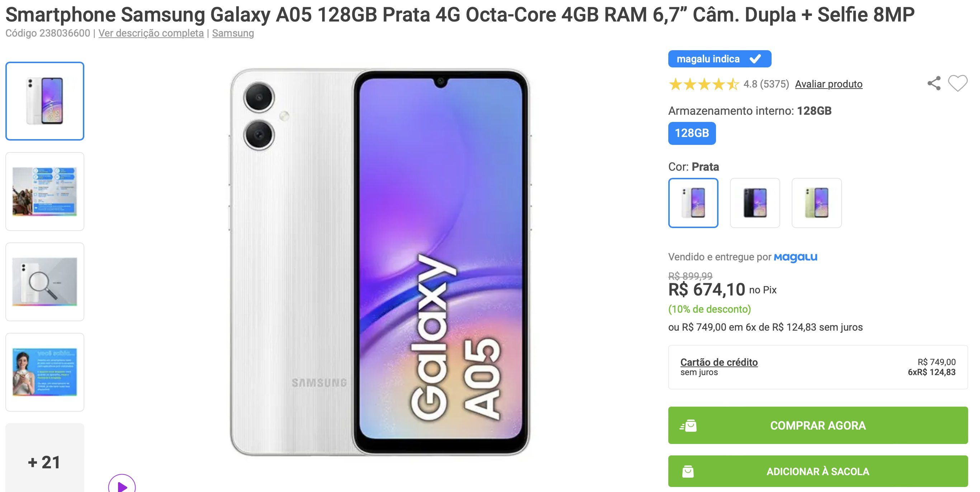This screenshot has height=492, width=980.
Task: Open Ver descrição completa link
Action: coord(151,33)
